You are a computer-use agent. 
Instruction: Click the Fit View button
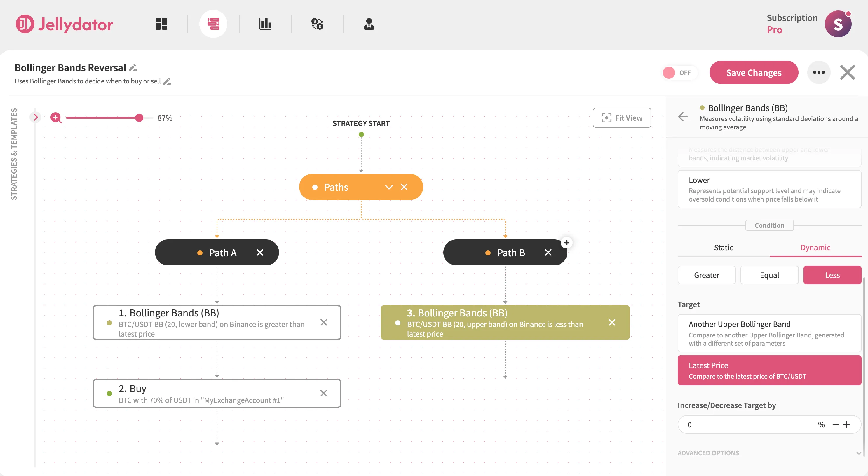click(622, 118)
